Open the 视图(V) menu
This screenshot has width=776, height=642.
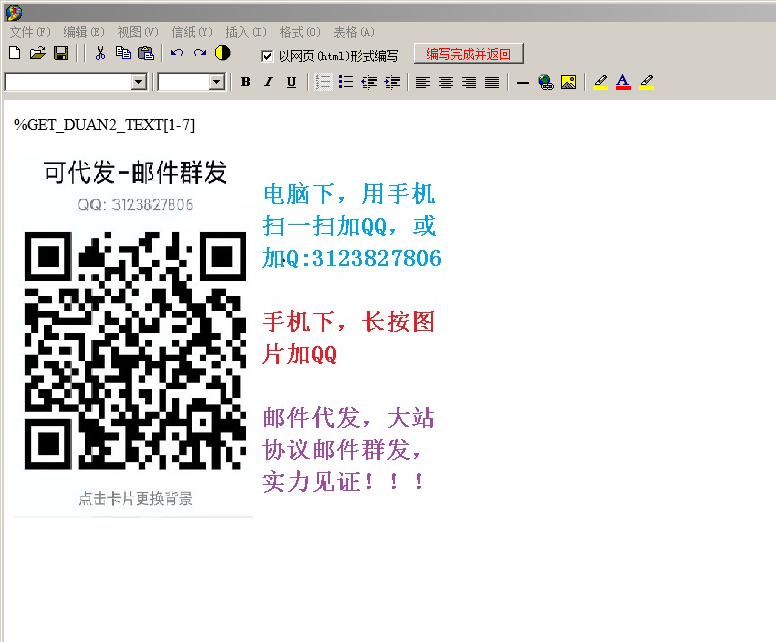point(138,32)
